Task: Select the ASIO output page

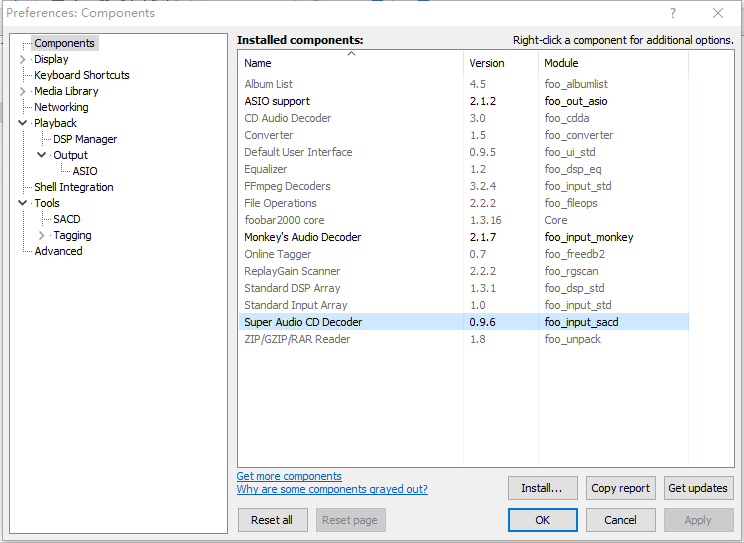Action: 85,171
